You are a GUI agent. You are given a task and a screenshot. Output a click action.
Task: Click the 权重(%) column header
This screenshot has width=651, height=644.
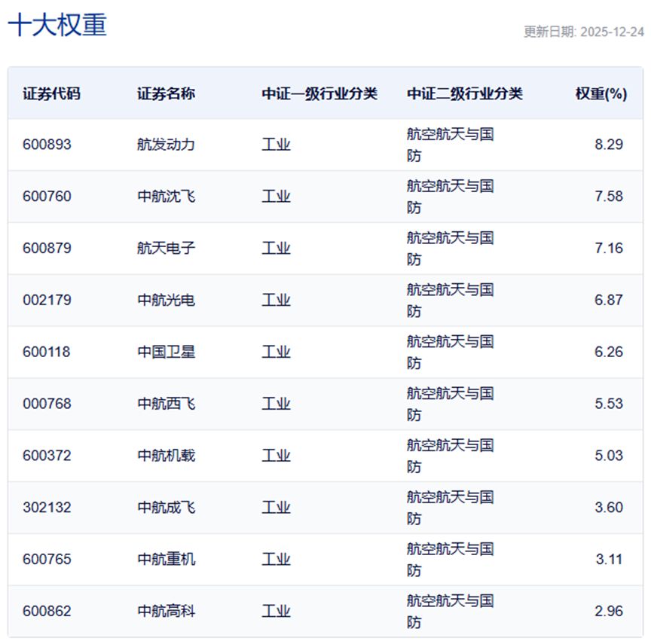pos(601,93)
